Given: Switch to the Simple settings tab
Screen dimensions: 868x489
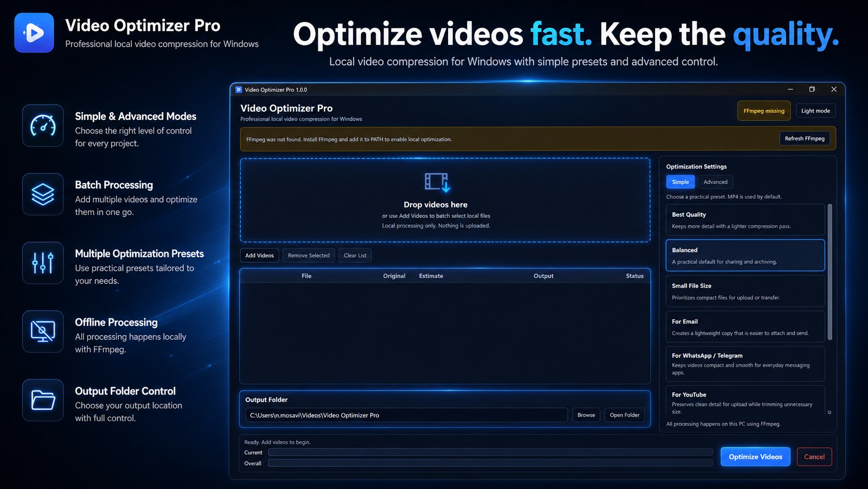Looking at the screenshot, I should (680, 182).
